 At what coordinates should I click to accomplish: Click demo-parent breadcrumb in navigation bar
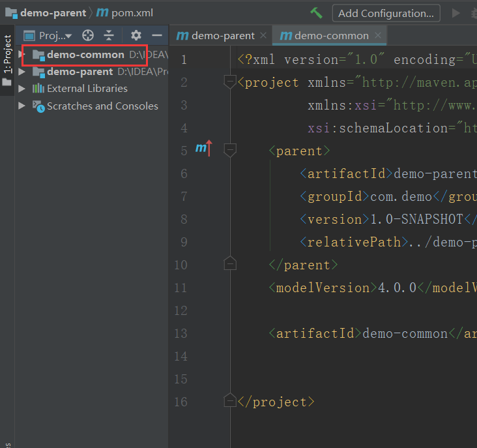pos(53,13)
